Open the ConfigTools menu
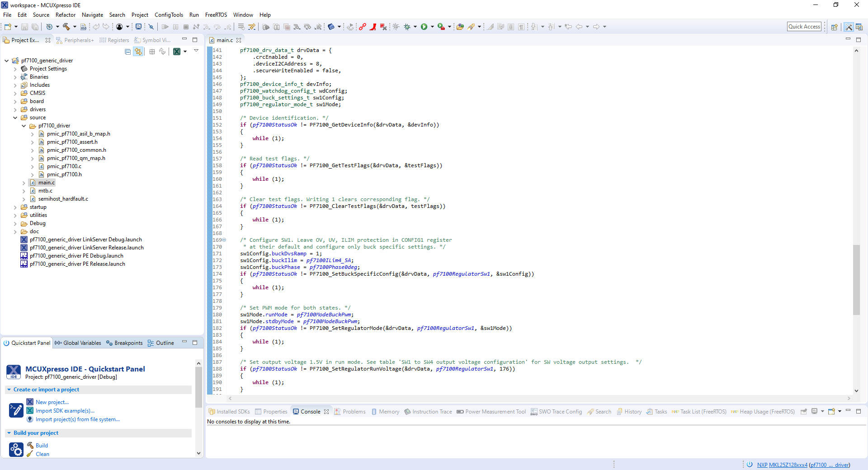This screenshot has height=470, width=868. 169,15
